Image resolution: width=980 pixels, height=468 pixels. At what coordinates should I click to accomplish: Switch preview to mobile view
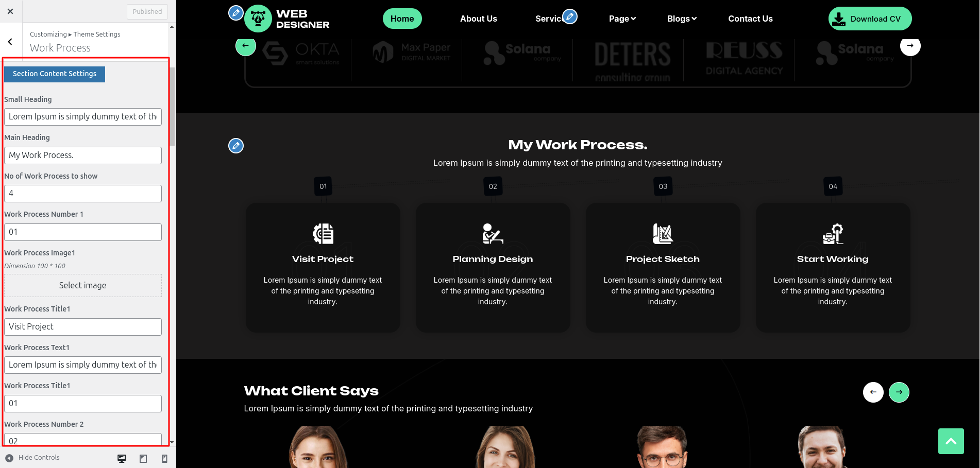pos(164,457)
